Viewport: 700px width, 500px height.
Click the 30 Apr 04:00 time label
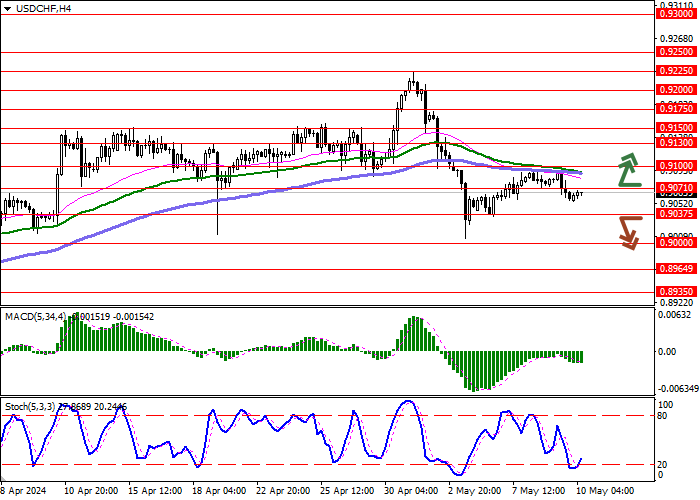click(x=413, y=491)
